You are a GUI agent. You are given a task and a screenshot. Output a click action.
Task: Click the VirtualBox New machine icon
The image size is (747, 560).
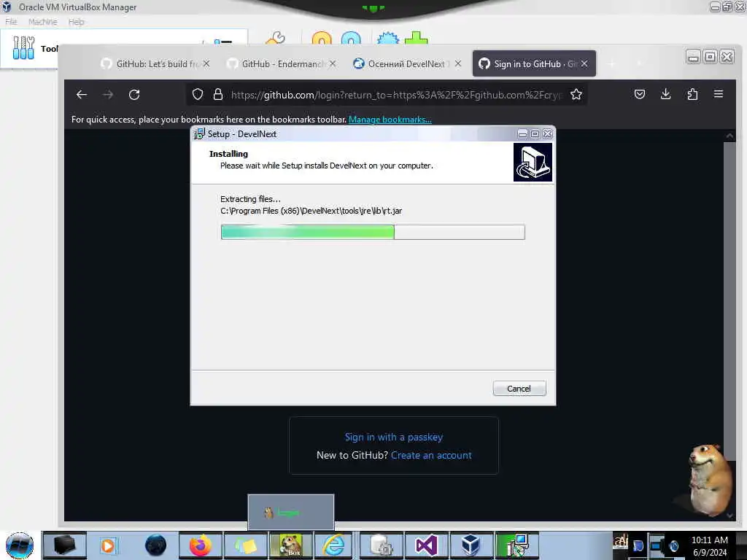[x=388, y=38]
